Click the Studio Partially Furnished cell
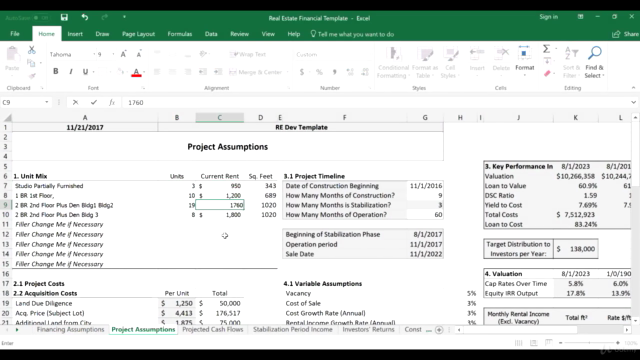This screenshot has width=640, height=360. [x=85, y=186]
